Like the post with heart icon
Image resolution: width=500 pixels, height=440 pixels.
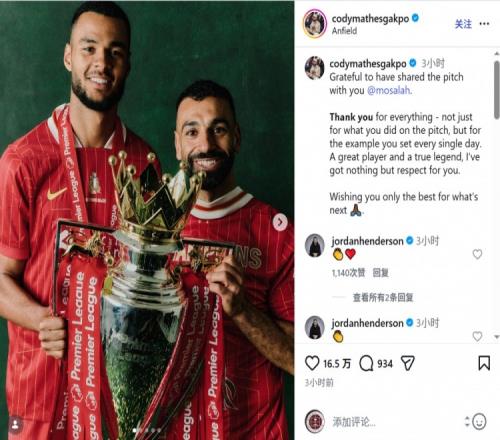pos(312,363)
